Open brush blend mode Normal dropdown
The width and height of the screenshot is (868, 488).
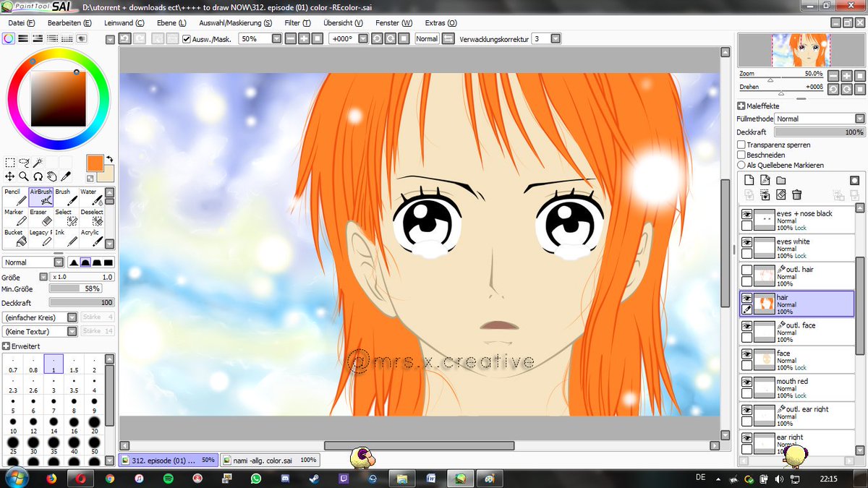click(59, 262)
